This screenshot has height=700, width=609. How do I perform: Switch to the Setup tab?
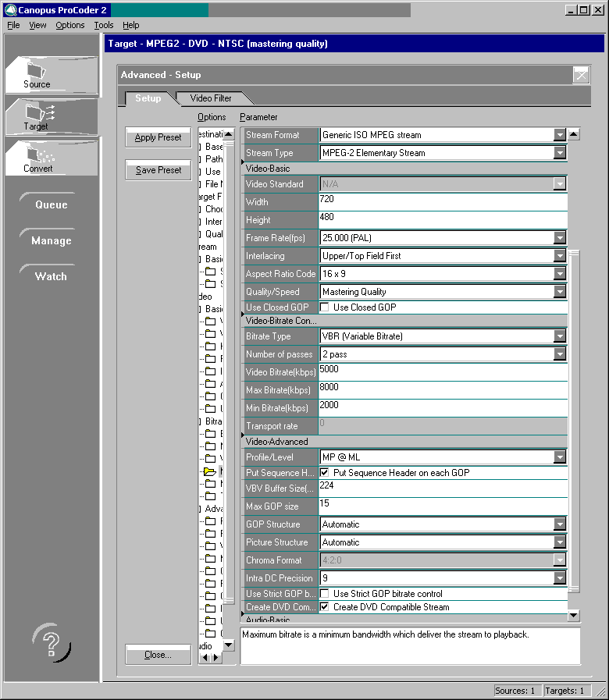pyautogui.click(x=148, y=98)
